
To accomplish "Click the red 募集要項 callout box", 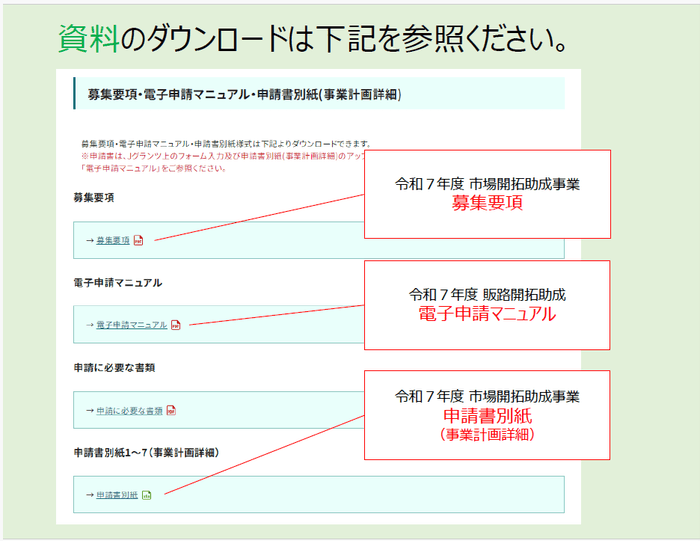I will [487, 194].
